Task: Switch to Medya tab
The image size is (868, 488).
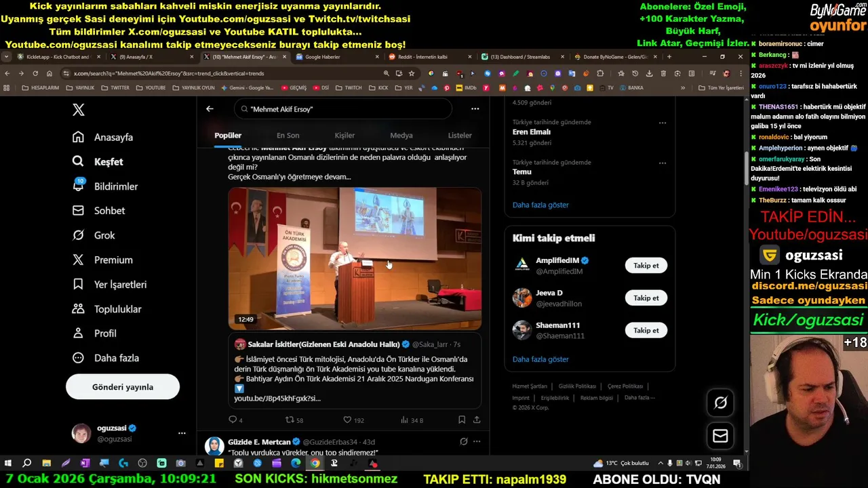Action: pyautogui.click(x=401, y=135)
